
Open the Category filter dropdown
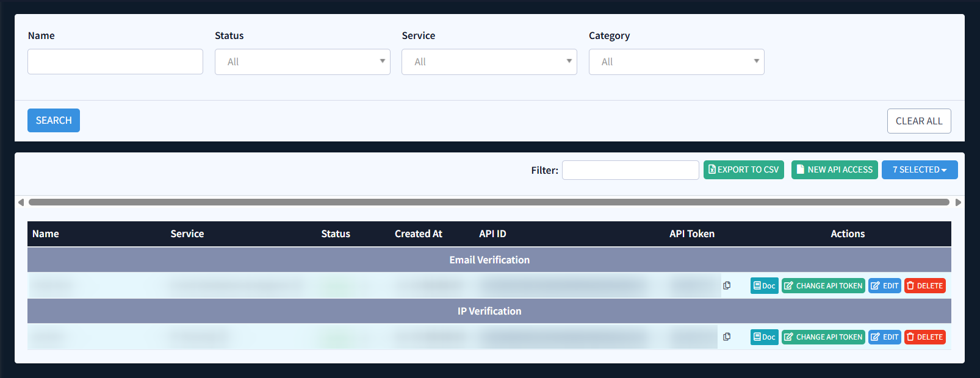pos(676,62)
